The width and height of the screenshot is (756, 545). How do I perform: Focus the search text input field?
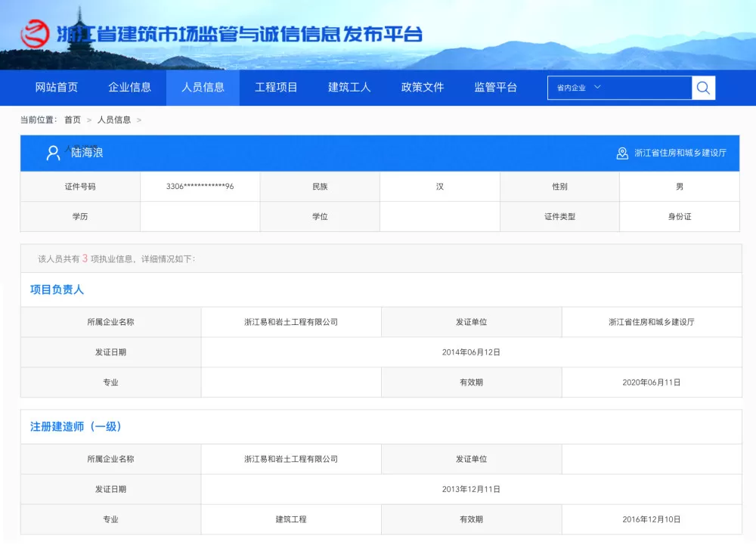(646, 88)
